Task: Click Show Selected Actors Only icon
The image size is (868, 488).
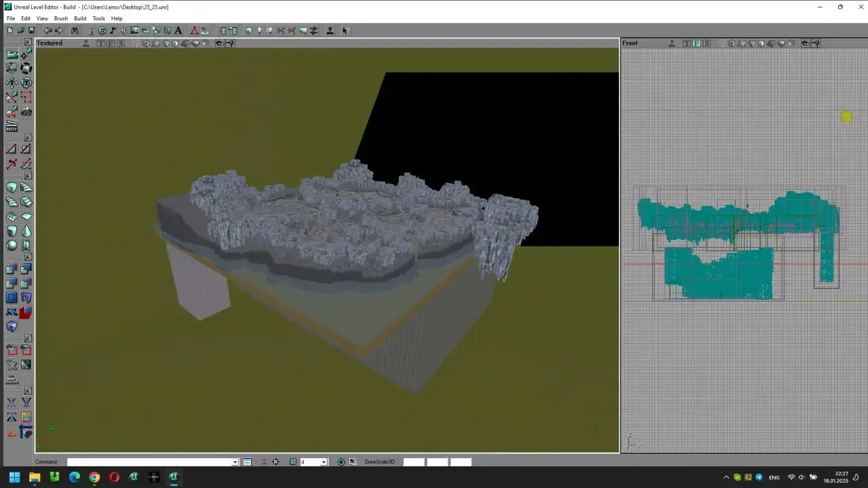Action: [x=12, y=350]
